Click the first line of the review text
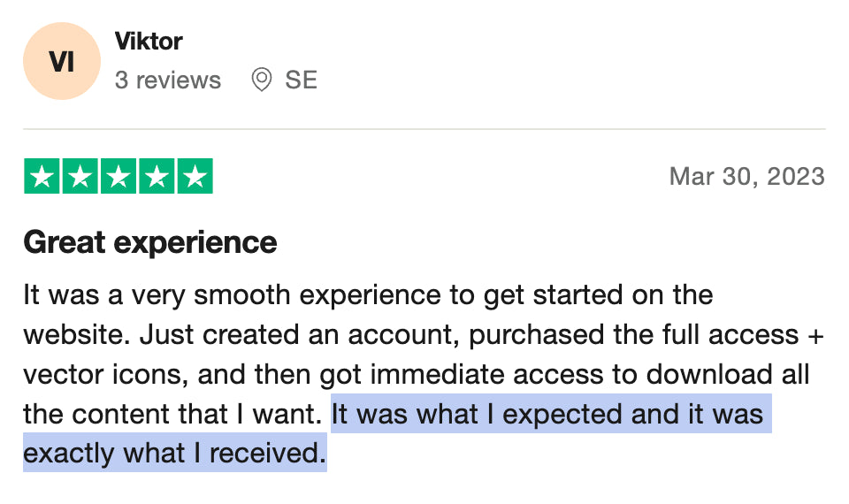 [368, 296]
